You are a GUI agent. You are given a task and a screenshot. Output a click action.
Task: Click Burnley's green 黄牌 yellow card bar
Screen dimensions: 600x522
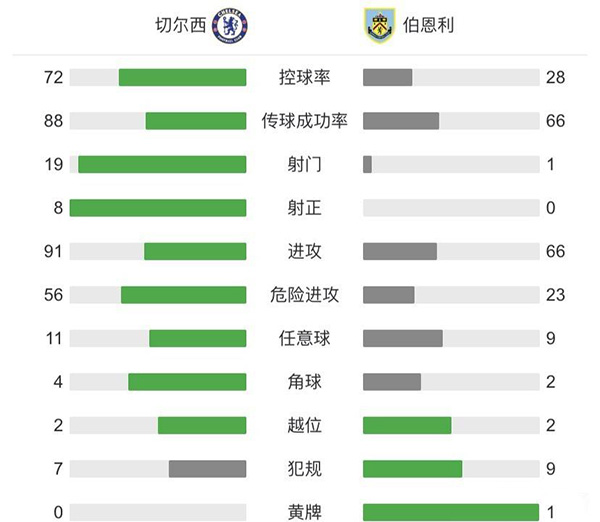451,512
